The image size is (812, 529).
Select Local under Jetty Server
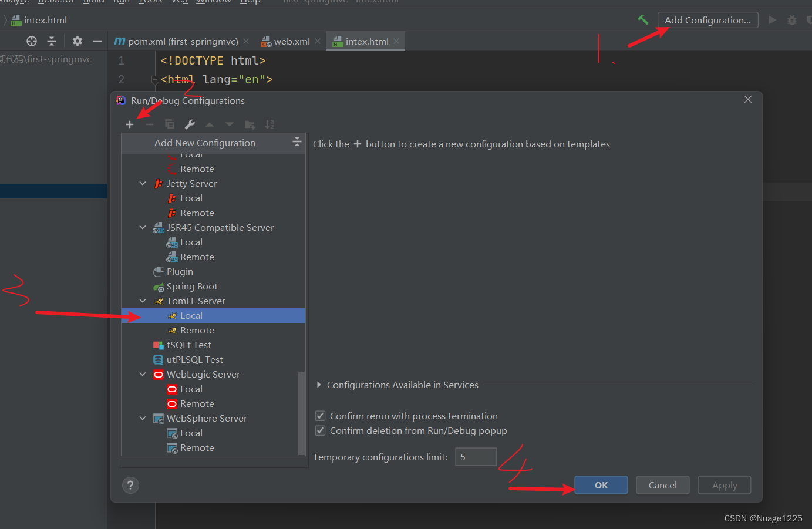191,198
